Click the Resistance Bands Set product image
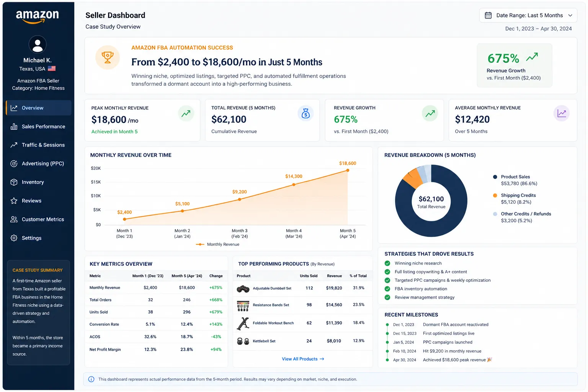588x392 pixels. click(243, 305)
